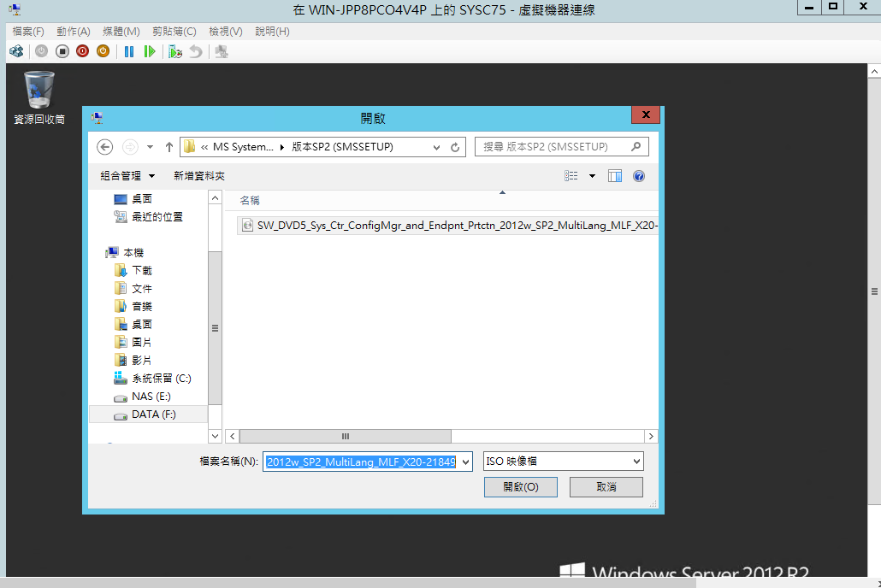The width and height of the screenshot is (881, 588).
Task: Toggle the preview pane icon
Action: point(615,176)
